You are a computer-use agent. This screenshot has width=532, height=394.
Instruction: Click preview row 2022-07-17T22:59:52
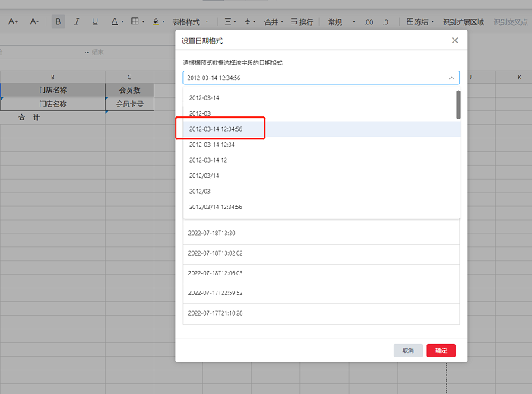[x=321, y=293]
